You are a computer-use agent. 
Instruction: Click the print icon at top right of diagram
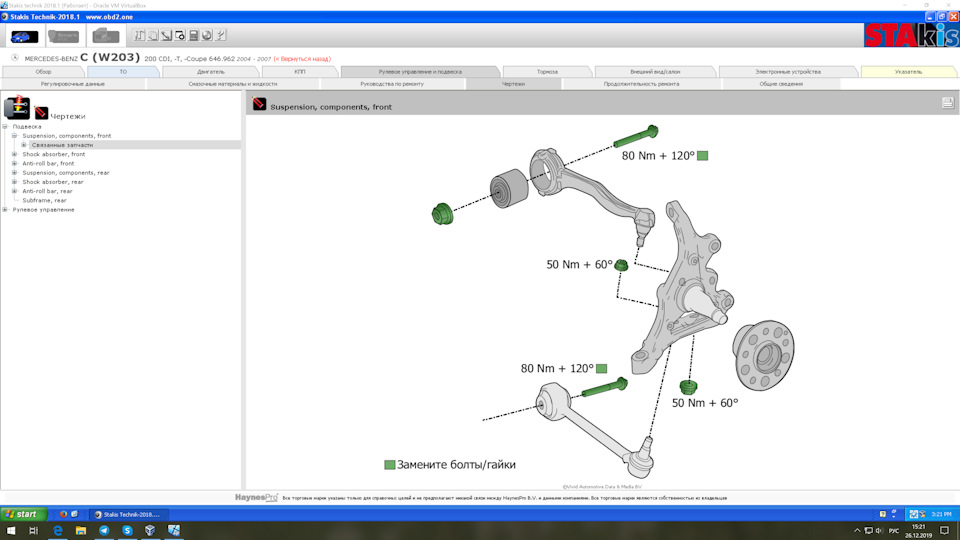948,103
